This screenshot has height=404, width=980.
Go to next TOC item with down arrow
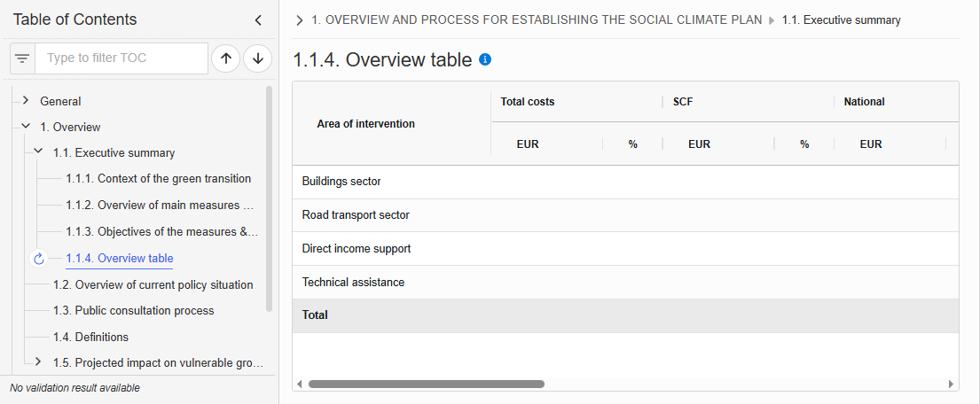[x=257, y=58]
